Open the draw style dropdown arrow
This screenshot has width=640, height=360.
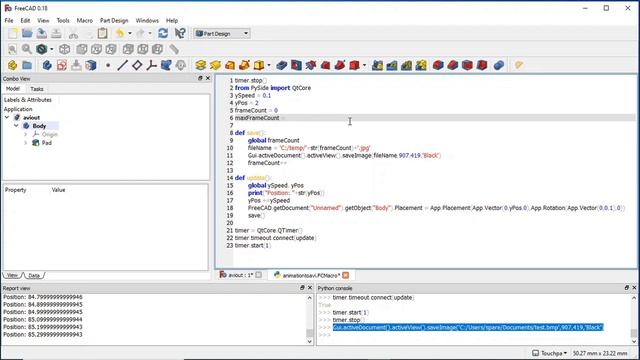[x=51, y=49]
